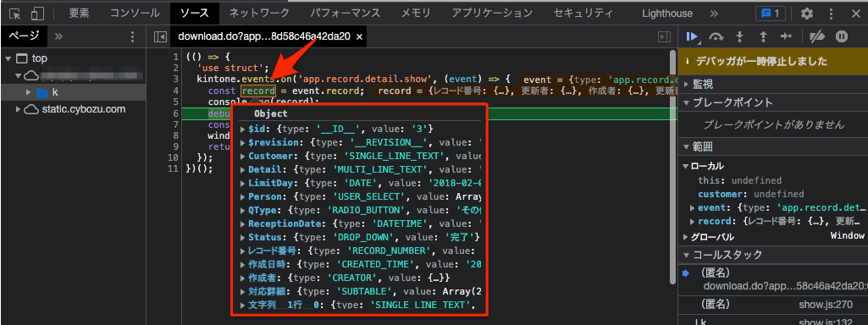Screen dimensions: 868x325
Task: Open the DevTools settings gear
Action: [x=807, y=14]
